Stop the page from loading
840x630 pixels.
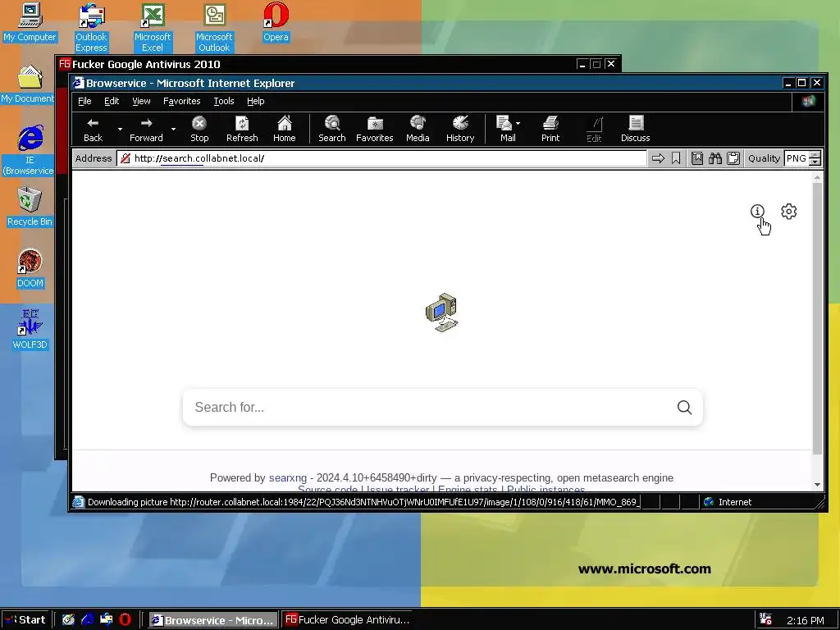tap(199, 129)
